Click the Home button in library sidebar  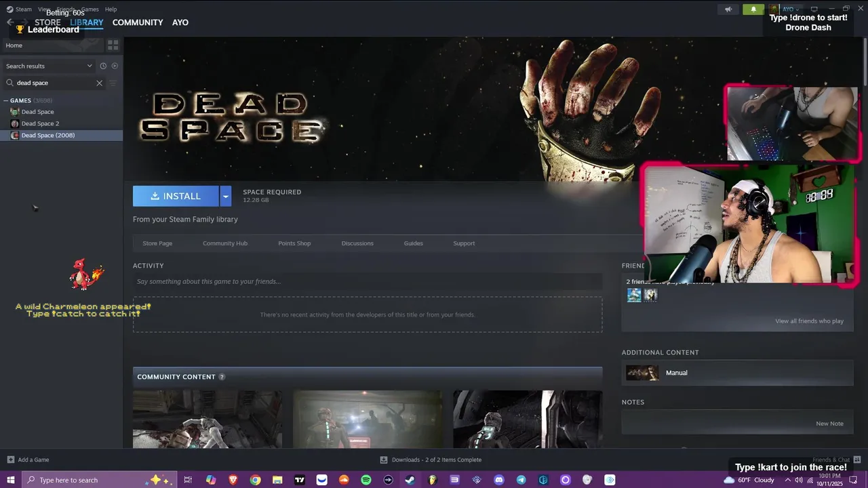coord(52,45)
